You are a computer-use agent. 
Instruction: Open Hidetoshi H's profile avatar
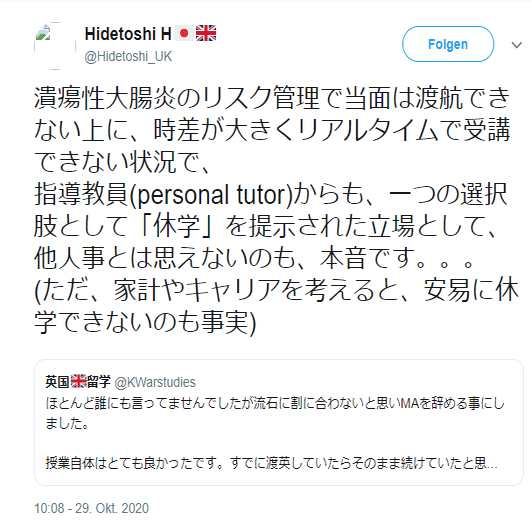pos(55,45)
